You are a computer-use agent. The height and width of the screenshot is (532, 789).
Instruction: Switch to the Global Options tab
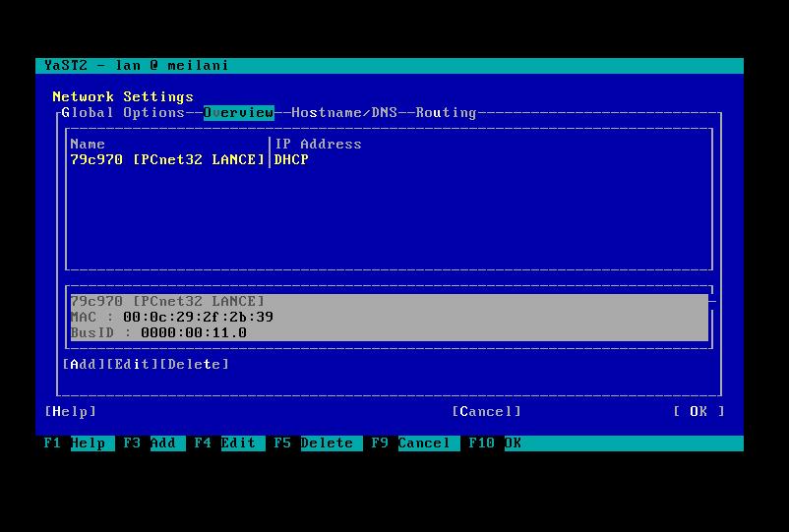coord(123,113)
